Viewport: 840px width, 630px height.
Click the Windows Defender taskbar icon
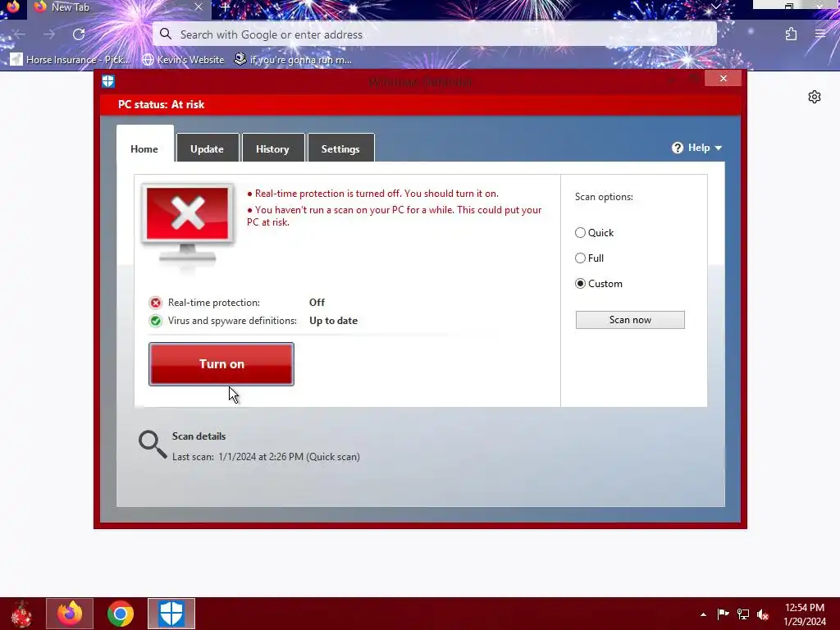[171, 614]
